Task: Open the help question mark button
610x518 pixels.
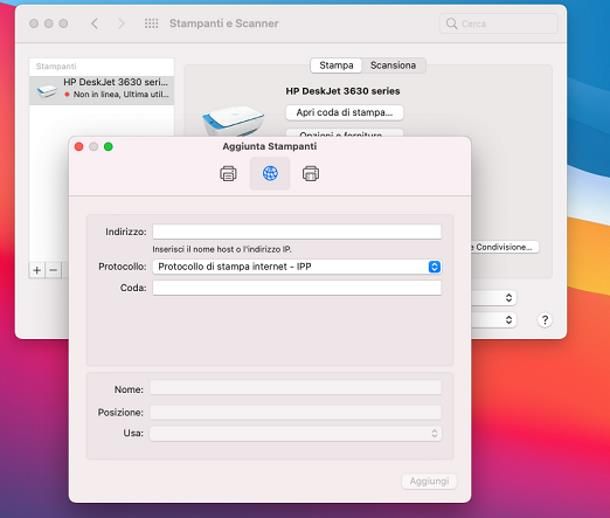Action: click(545, 320)
